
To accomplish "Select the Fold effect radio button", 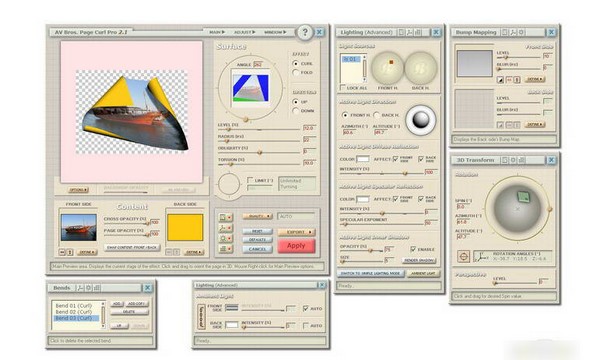I will click(295, 72).
